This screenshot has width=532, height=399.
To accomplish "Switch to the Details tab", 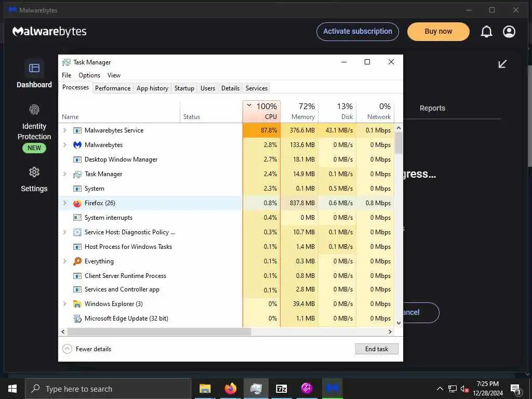I will click(230, 88).
